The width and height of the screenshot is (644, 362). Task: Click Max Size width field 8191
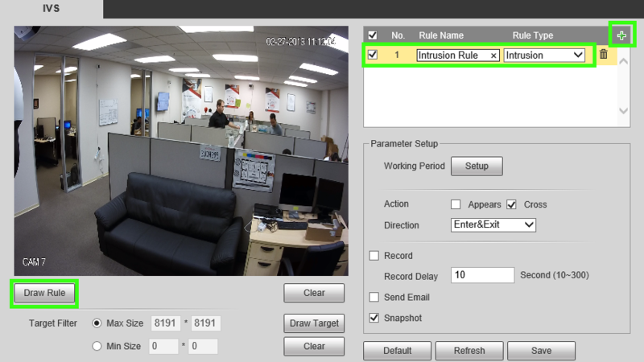click(x=165, y=323)
